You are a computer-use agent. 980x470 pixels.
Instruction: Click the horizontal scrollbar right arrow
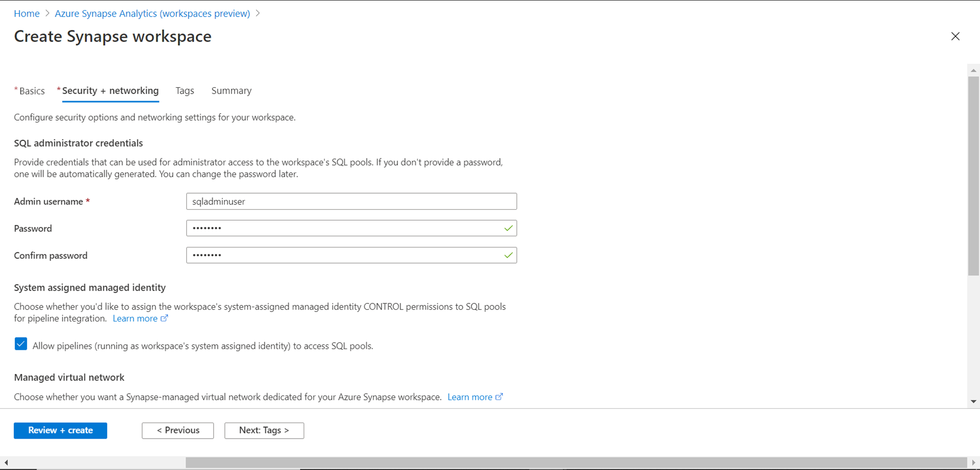[973, 462]
